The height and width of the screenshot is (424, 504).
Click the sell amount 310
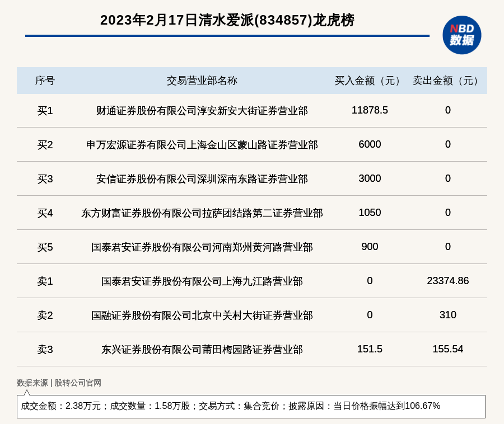448,315
